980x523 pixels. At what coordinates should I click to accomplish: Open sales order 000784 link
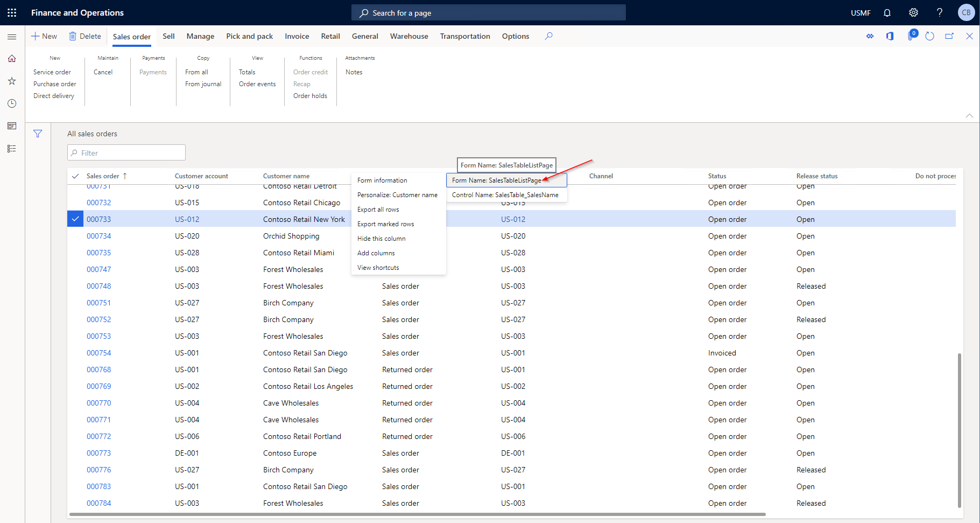99,503
